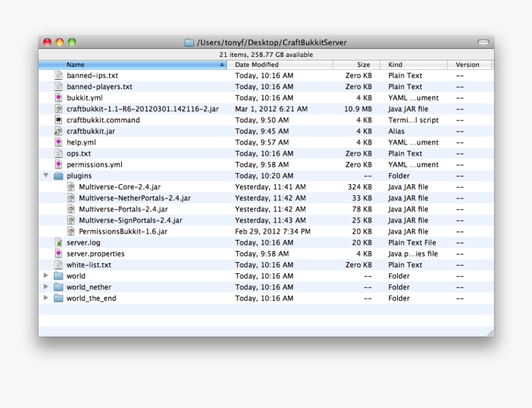Expand the world folder disclosure triangle
Image resolution: width=532 pixels, height=408 pixels.
[46, 275]
